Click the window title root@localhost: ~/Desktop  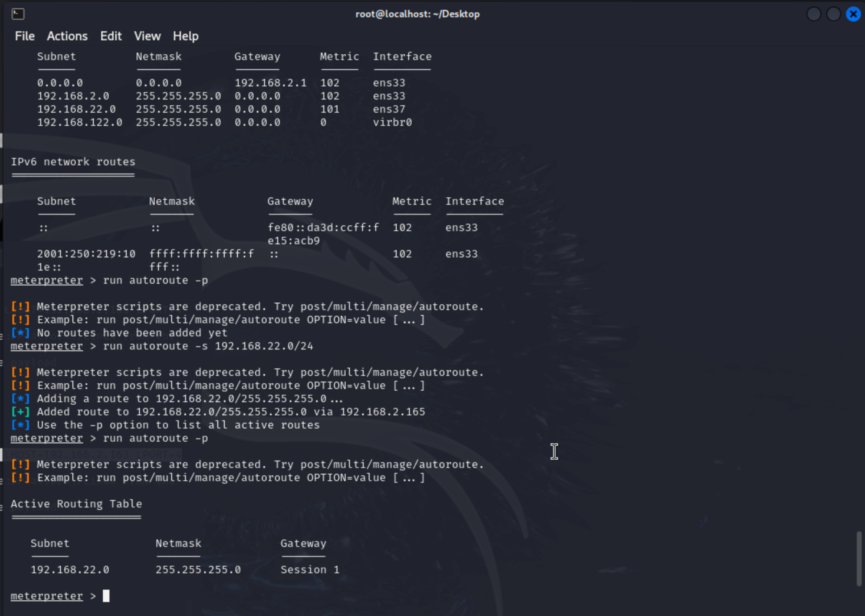[417, 14]
